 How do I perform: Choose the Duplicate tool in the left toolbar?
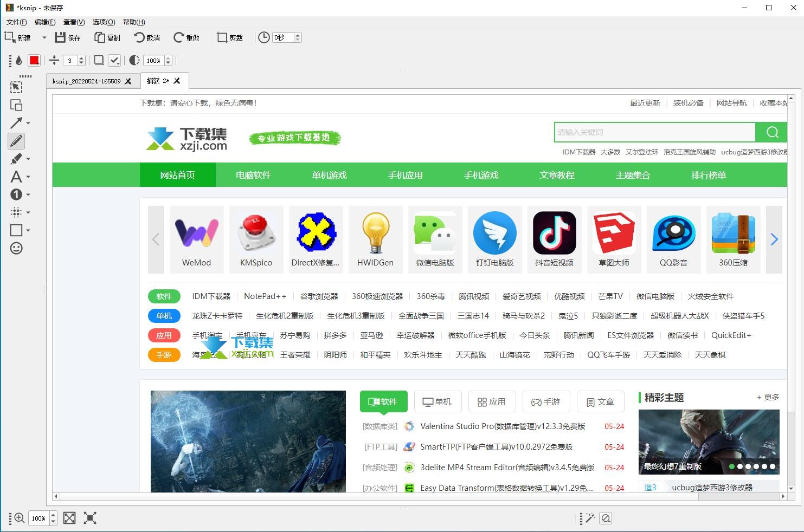16,105
